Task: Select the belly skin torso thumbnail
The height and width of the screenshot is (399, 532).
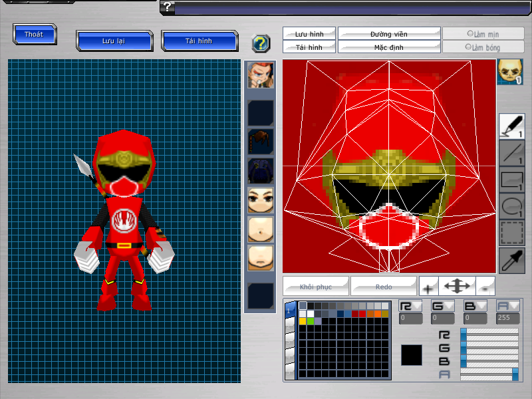Action: coord(260,229)
